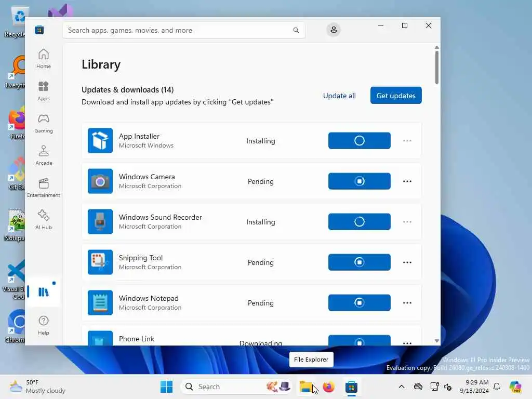This screenshot has width=532, height=399.
Task: Click the Windows Notepad app name
Action: [149, 298]
